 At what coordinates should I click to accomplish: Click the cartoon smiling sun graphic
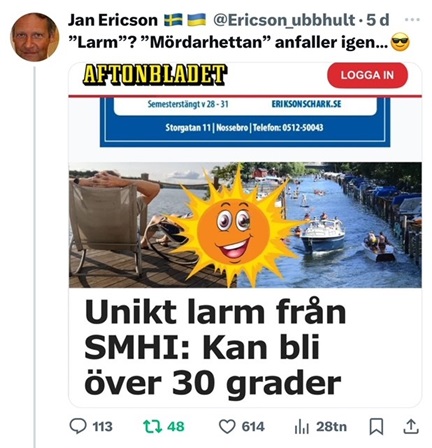click(x=233, y=228)
